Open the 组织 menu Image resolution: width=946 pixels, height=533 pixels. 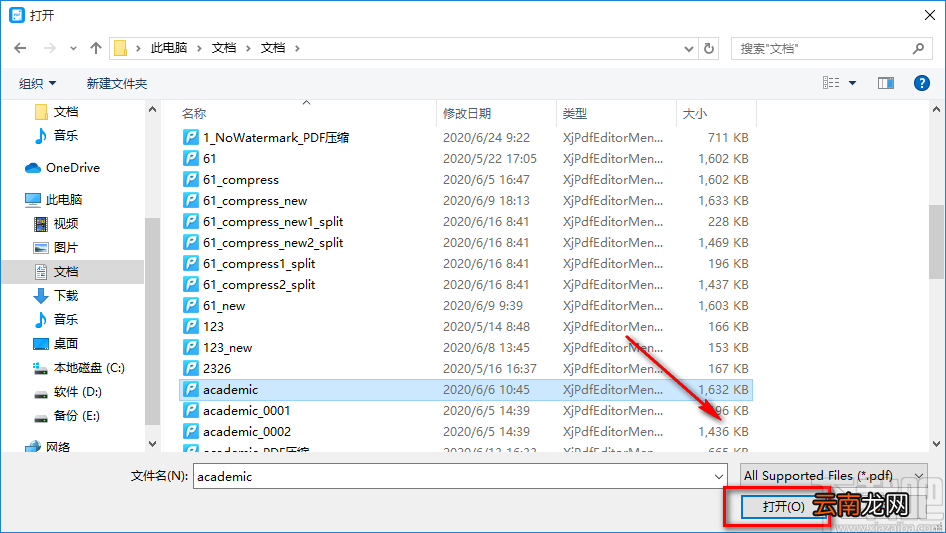[x=37, y=83]
